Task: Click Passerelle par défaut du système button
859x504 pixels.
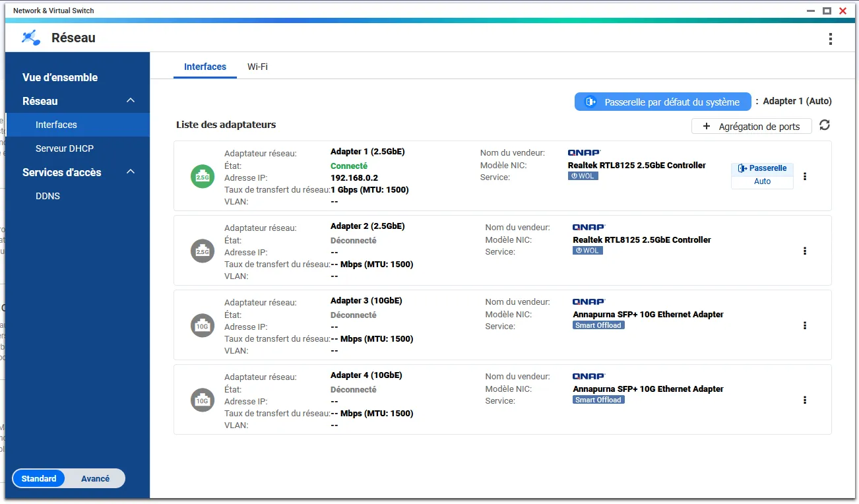Action: pos(663,102)
